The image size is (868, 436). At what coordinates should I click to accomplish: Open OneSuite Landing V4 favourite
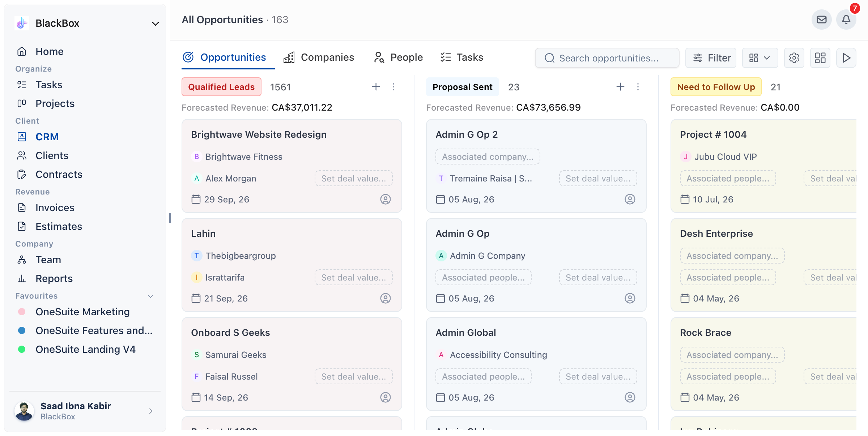pos(85,349)
